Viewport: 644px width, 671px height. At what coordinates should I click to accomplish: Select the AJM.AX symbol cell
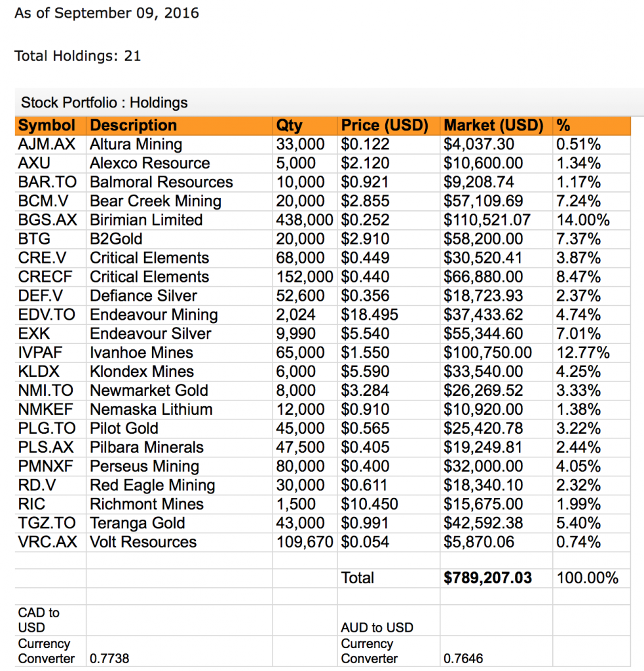[x=47, y=144]
